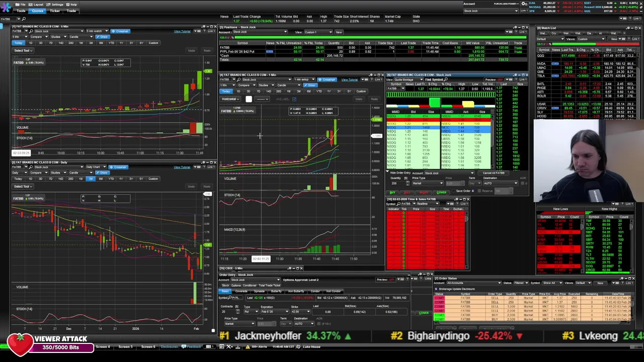This screenshot has height=362, width=644.
Task: Click the BUY button in Quote Montage
Action: [x=392, y=193]
